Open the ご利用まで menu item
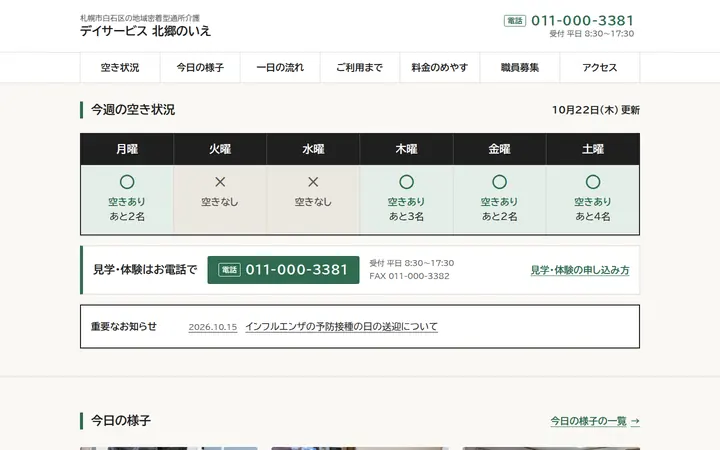720x450 pixels. (360, 68)
